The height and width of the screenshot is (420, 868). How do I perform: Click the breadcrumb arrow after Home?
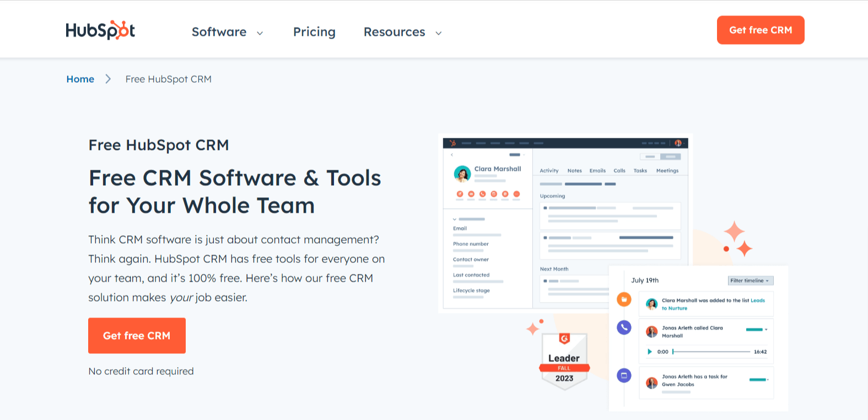[108, 79]
